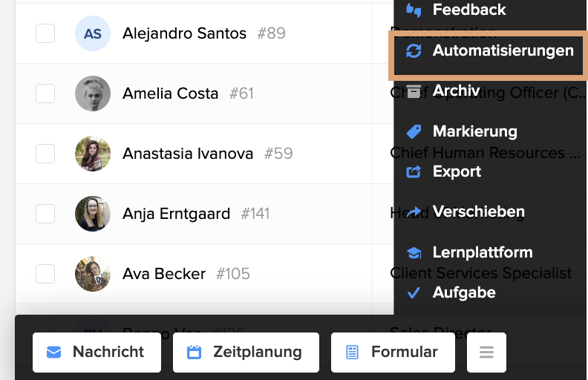Image resolution: width=588 pixels, height=380 pixels.
Task: Click the Feedback speech bubbles icon
Action: [x=414, y=10]
